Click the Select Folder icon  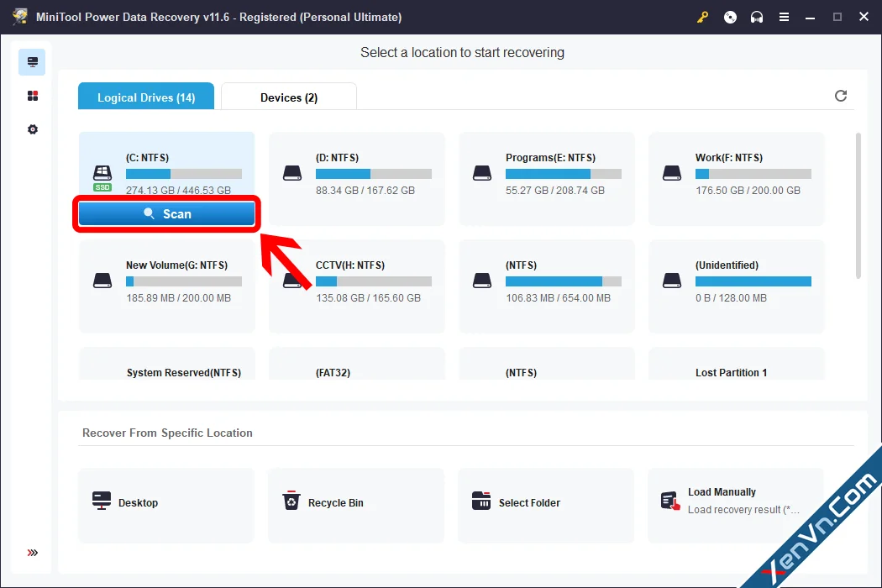point(481,501)
